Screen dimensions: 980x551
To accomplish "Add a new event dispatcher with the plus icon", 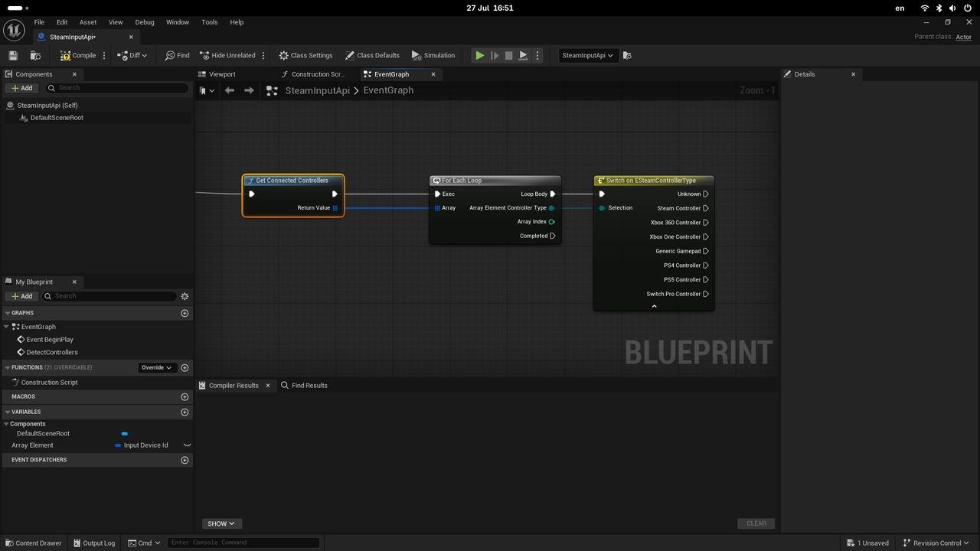I will point(185,460).
